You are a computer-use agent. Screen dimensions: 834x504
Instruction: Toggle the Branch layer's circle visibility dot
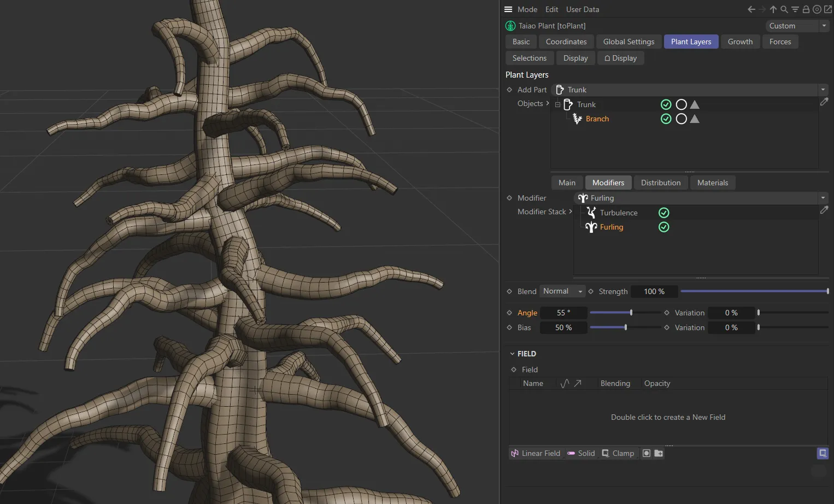click(x=682, y=119)
